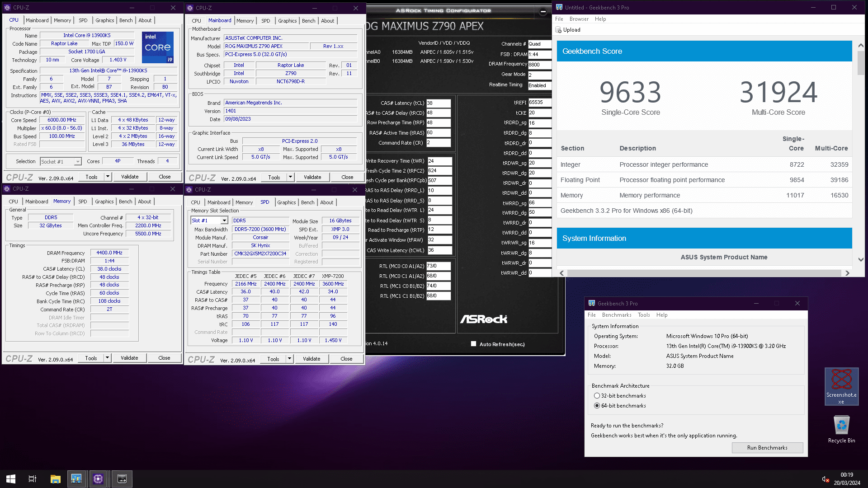Click Tools button in CPU-Z Memory window

91,358
